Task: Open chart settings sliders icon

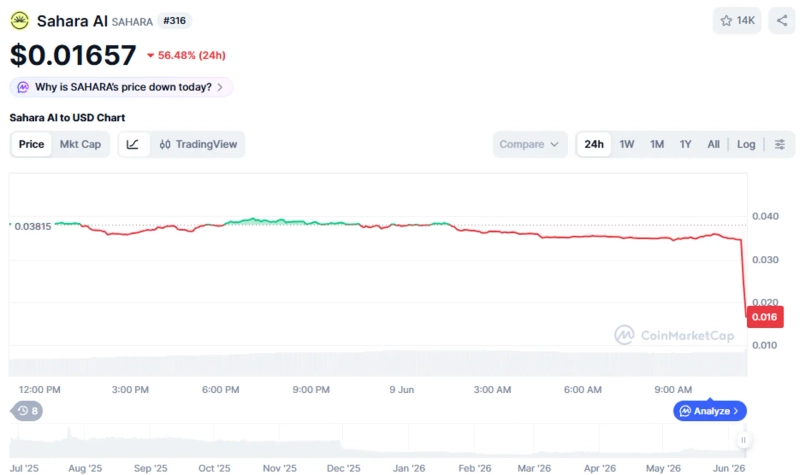Action: pyautogui.click(x=780, y=144)
